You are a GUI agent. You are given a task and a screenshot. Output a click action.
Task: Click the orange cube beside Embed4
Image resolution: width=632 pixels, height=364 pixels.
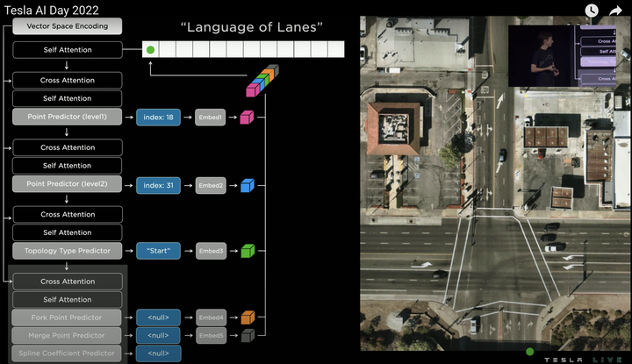pos(248,318)
